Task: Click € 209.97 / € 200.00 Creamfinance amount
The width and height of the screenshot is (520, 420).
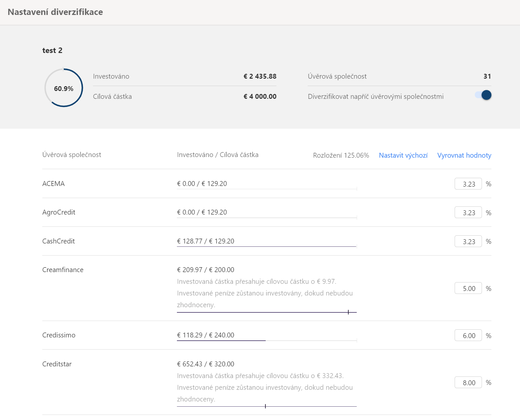Action: click(206, 270)
